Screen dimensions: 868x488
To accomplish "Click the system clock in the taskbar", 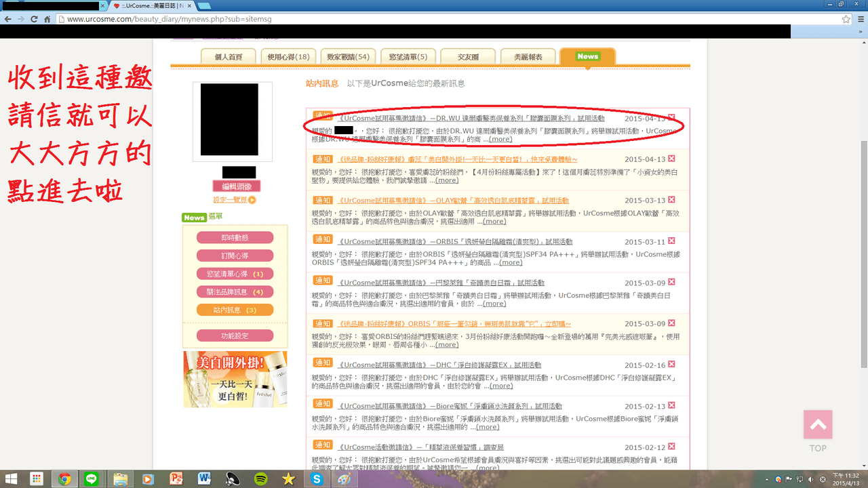I will click(x=847, y=479).
